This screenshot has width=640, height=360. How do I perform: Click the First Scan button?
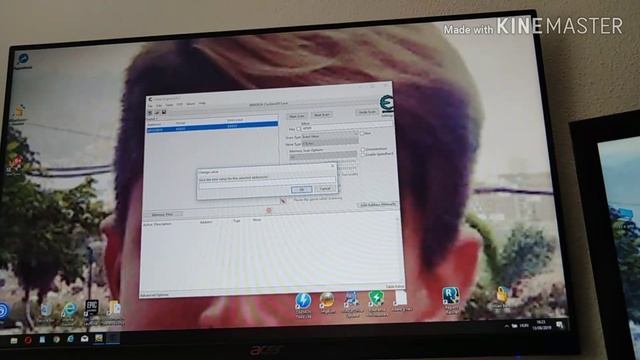[x=297, y=116]
